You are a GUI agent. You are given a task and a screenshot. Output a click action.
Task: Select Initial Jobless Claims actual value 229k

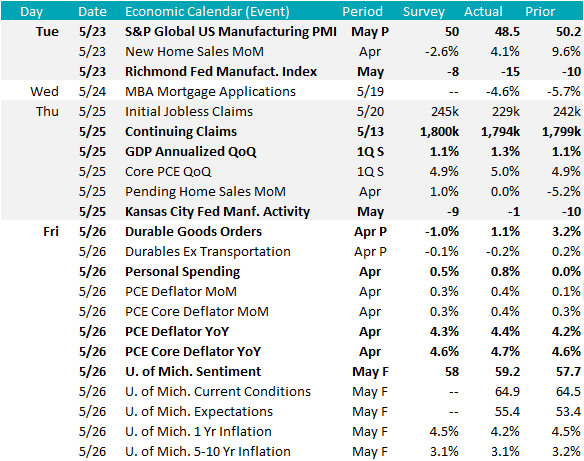506,111
